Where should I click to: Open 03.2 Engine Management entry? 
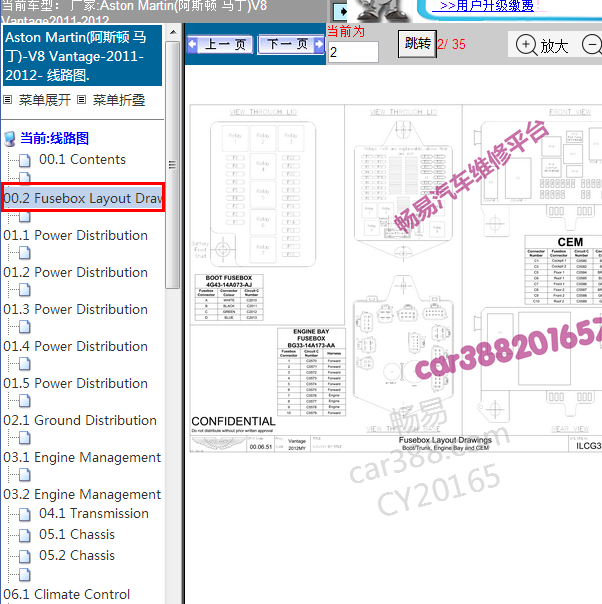82,494
